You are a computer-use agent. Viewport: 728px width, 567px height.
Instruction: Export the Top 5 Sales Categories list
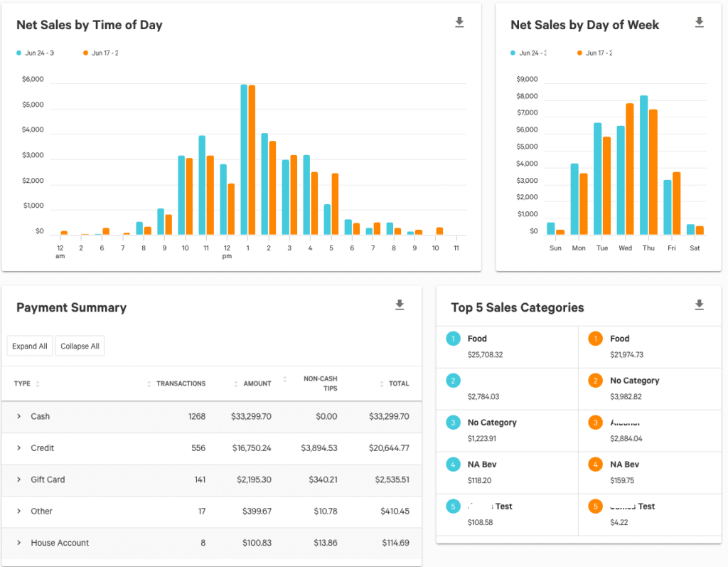[699, 305]
